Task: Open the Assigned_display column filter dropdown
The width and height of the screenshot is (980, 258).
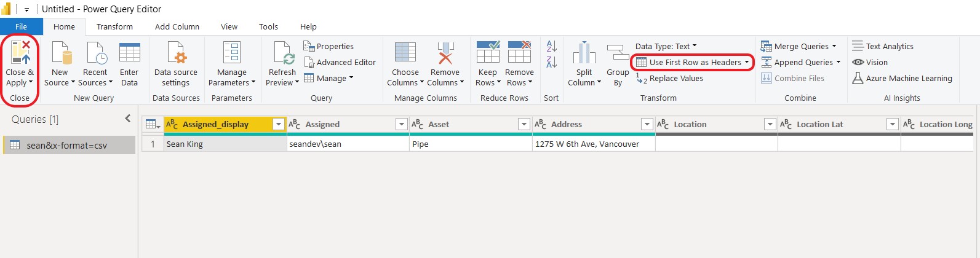Action: [279, 124]
